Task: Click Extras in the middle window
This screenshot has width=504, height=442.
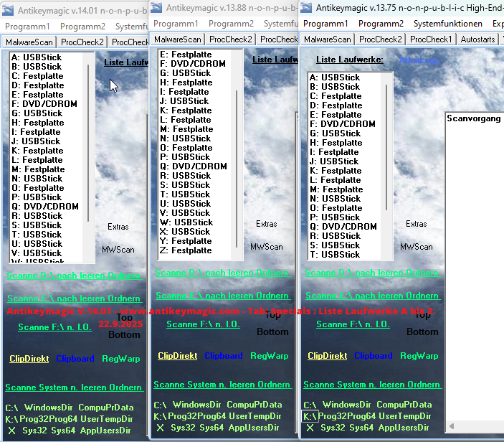Action: (x=267, y=224)
